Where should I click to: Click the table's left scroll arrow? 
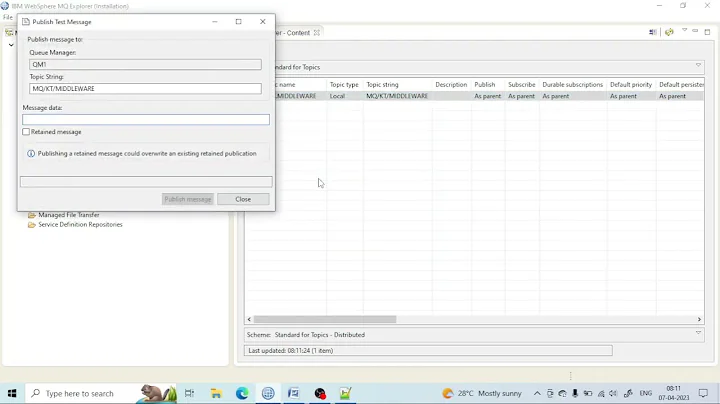pos(249,319)
